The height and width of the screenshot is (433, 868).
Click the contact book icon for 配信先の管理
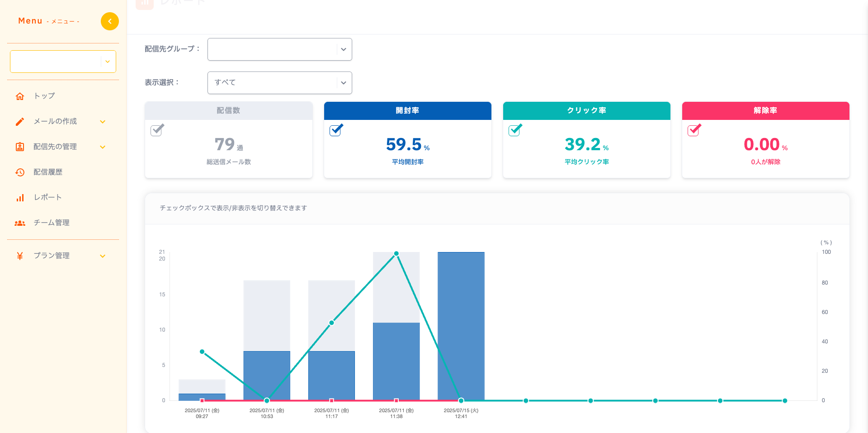(x=20, y=147)
